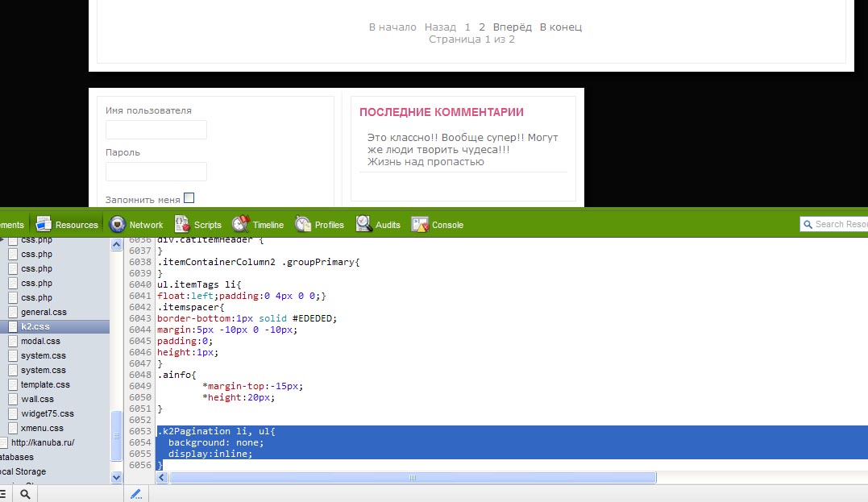Open the Timeline panel icon
This screenshot has height=502, width=868.
pos(241,224)
